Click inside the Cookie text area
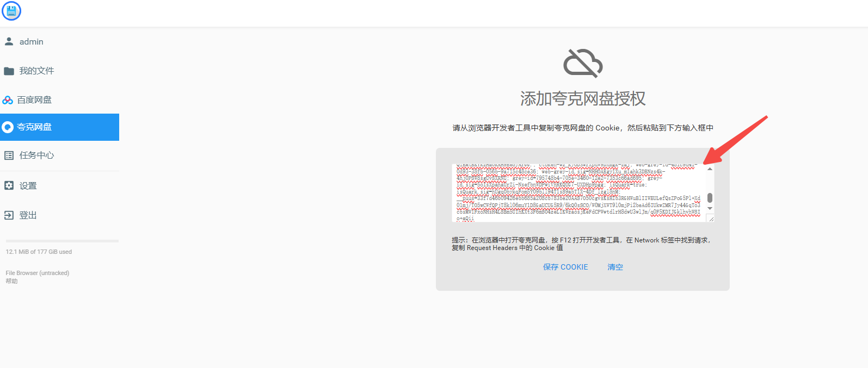This screenshot has height=368, width=868. pos(577,193)
